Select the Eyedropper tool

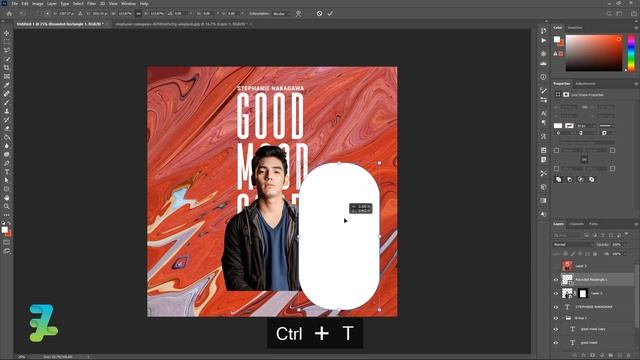click(x=7, y=85)
